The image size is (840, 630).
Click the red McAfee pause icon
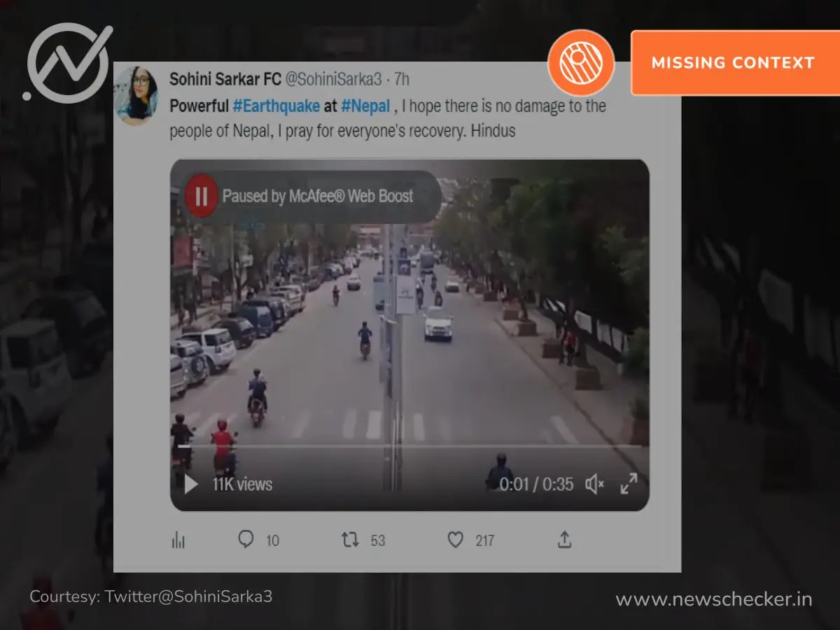click(x=201, y=196)
